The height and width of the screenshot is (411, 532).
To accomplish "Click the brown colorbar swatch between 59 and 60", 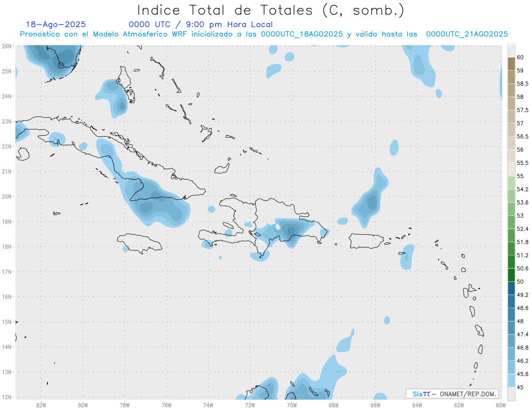I will pyautogui.click(x=511, y=64).
